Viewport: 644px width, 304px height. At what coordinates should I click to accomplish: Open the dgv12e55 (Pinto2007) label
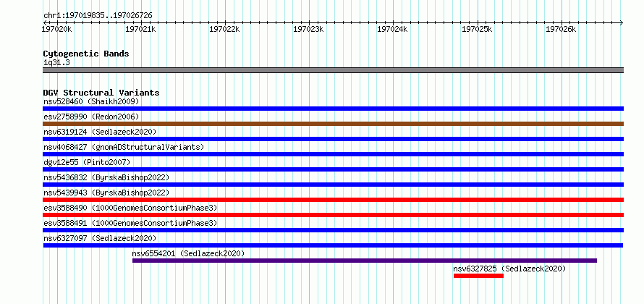(x=87, y=162)
